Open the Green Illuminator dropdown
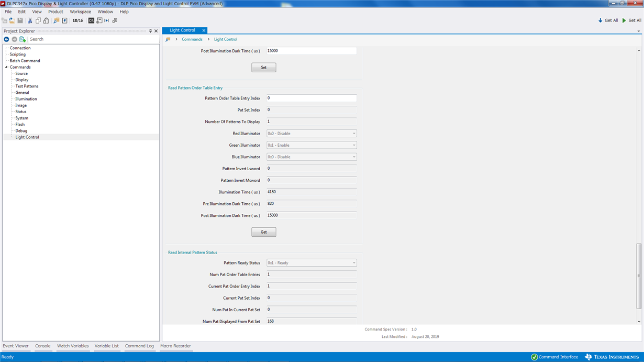 point(312,145)
